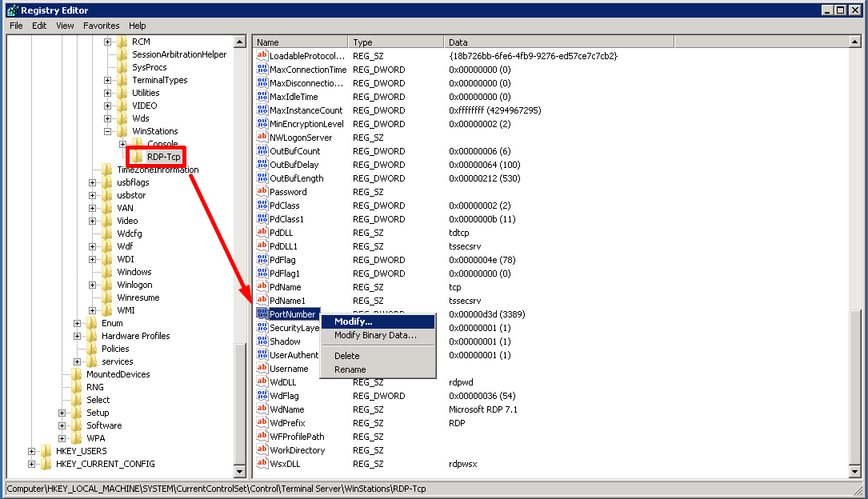The height and width of the screenshot is (499, 868).
Task: Expand the services tree node
Action: coord(76,361)
